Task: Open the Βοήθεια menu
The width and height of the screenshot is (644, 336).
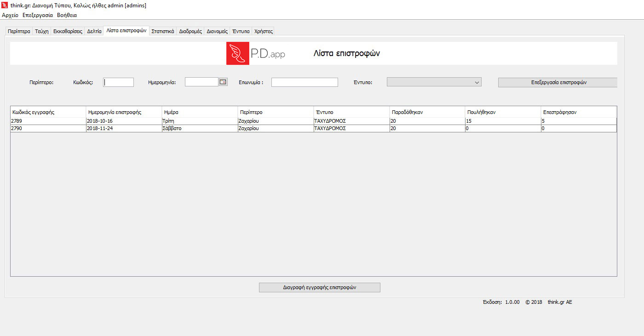Action: tap(67, 15)
